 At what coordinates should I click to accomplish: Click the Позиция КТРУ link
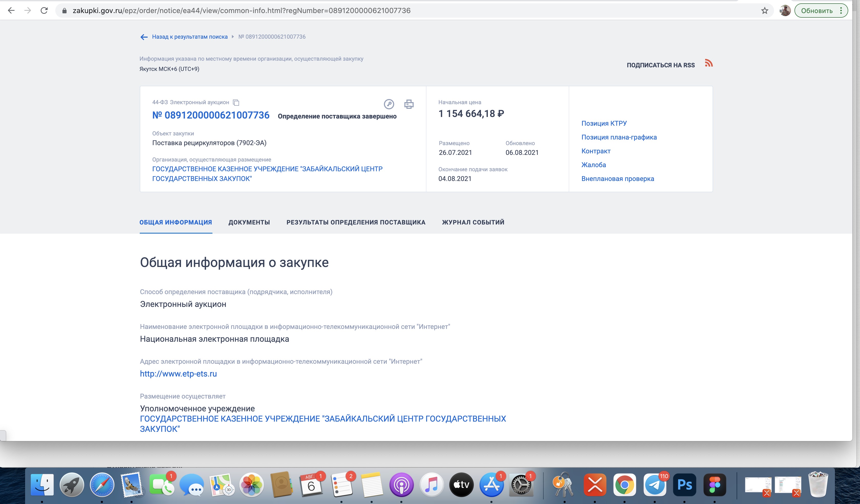pyautogui.click(x=604, y=123)
